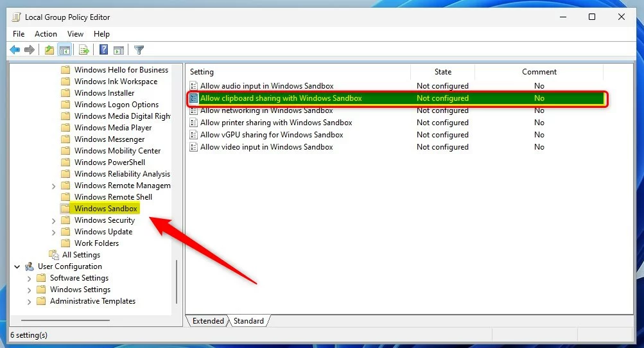
Task: Expand the Windows Remote Management node
Action: pyautogui.click(x=53, y=186)
